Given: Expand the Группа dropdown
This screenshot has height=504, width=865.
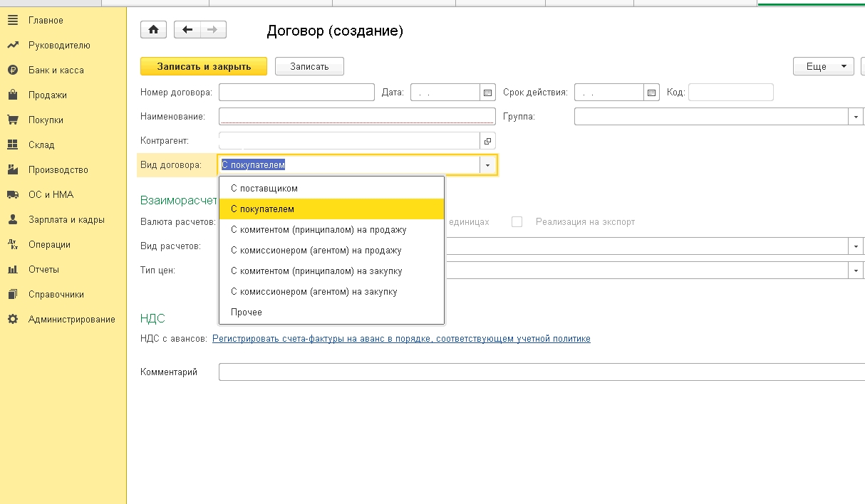Looking at the screenshot, I should click(855, 117).
